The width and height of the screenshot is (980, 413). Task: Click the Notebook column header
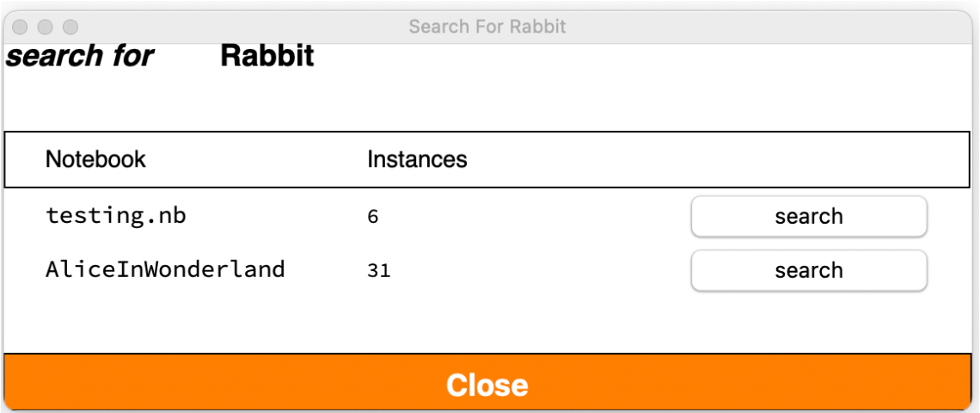coord(95,159)
